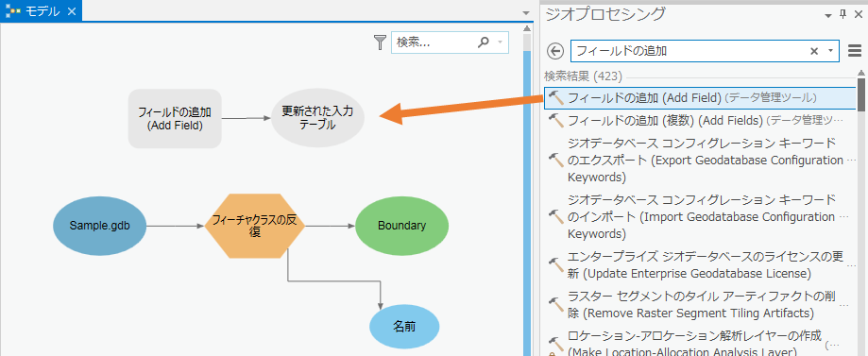Click the model view scroll up arrow
Viewport: 868px width, 356px height.
coord(528,28)
